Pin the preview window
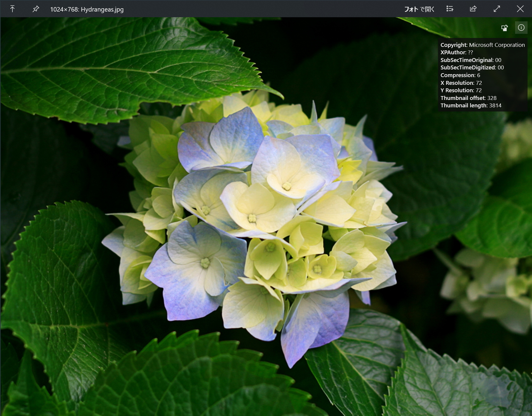 coord(36,9)
